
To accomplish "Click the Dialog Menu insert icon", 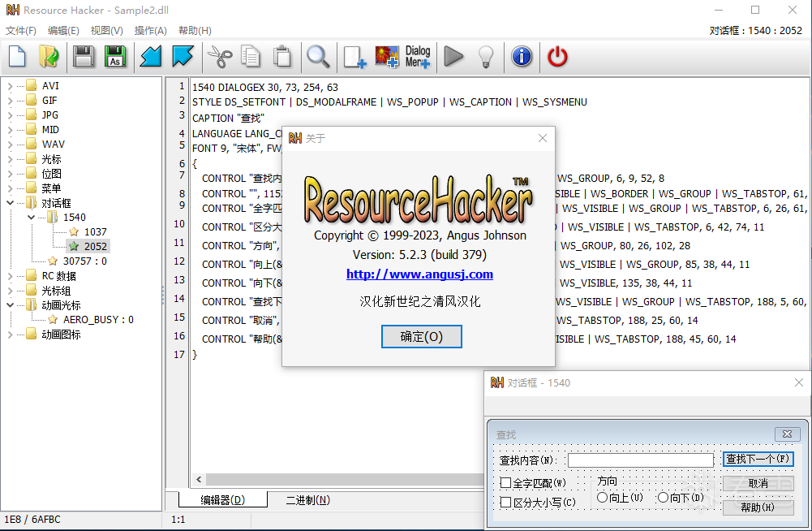I will [418, 57].
